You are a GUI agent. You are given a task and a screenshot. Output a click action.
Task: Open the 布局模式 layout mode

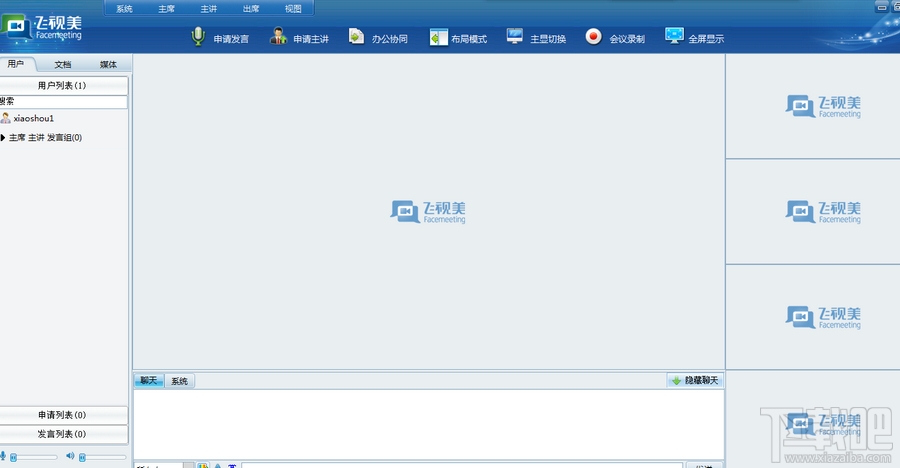coord(458,38)
